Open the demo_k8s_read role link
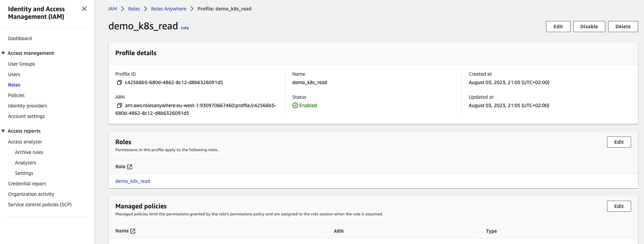The image size is (644, 244). click(x=133, y=181)
